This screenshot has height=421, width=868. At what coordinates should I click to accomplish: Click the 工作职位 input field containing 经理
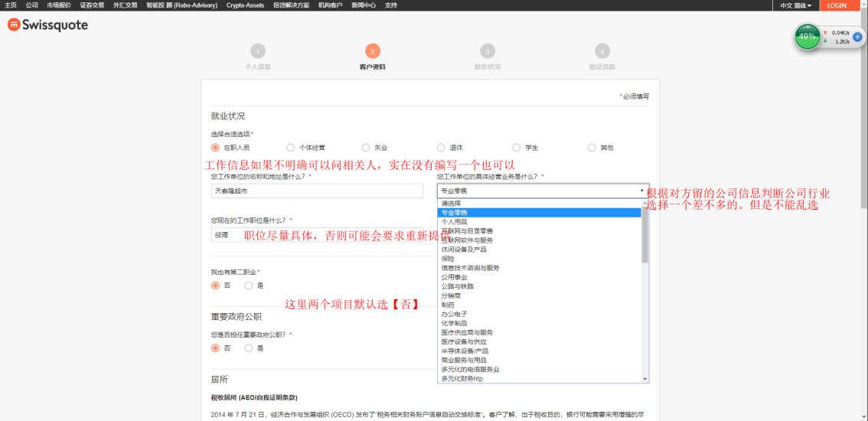226,235
